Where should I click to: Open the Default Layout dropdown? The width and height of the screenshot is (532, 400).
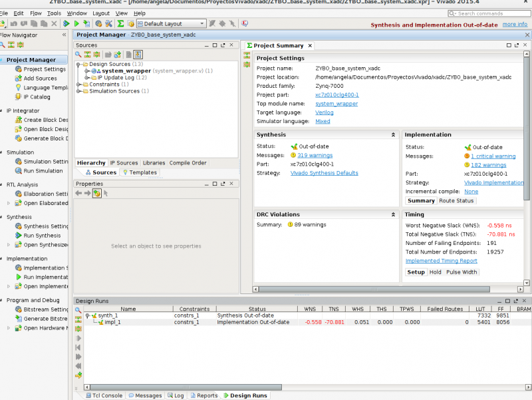pos(170,23)
